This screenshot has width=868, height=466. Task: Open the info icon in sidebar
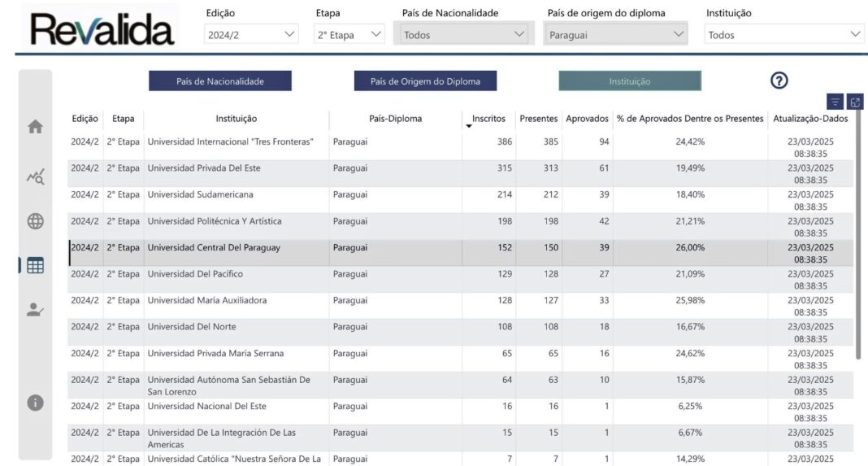pos(35,403)
